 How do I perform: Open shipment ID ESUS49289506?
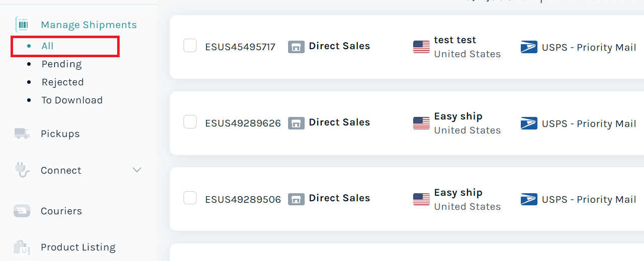[243, 199]
